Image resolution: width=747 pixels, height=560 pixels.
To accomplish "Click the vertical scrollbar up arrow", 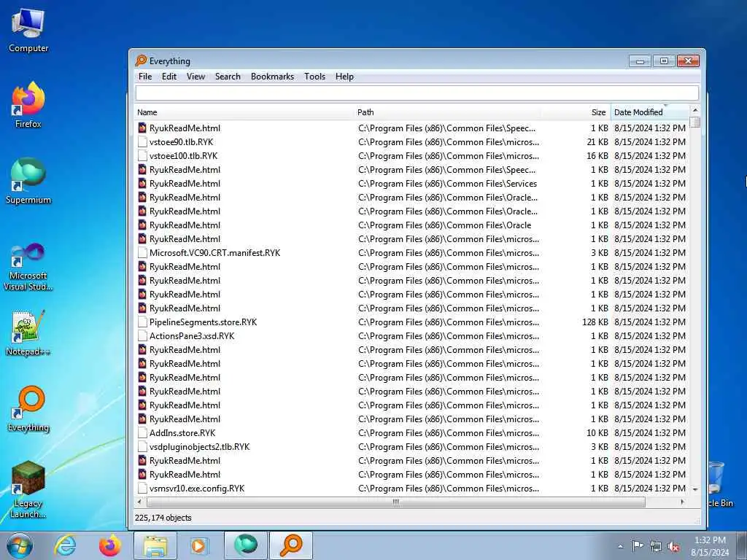I will point(695,111).
